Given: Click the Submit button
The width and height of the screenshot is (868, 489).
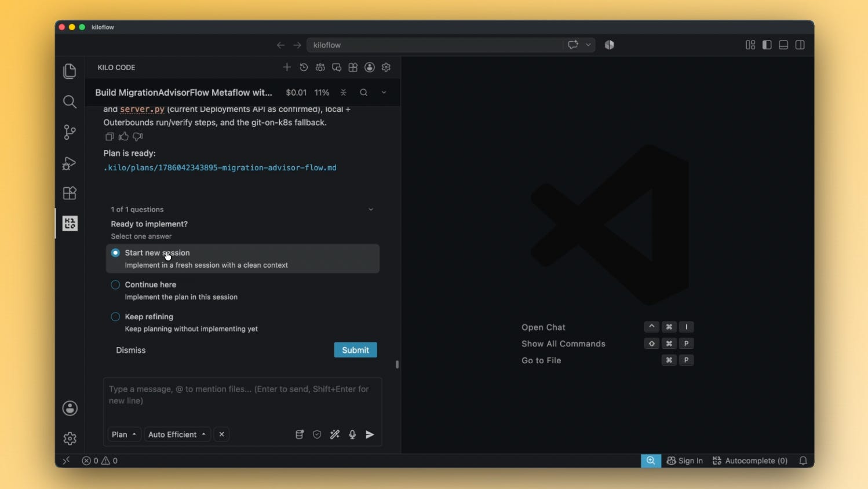Looking at the screenshot, I should pos(355,350).
